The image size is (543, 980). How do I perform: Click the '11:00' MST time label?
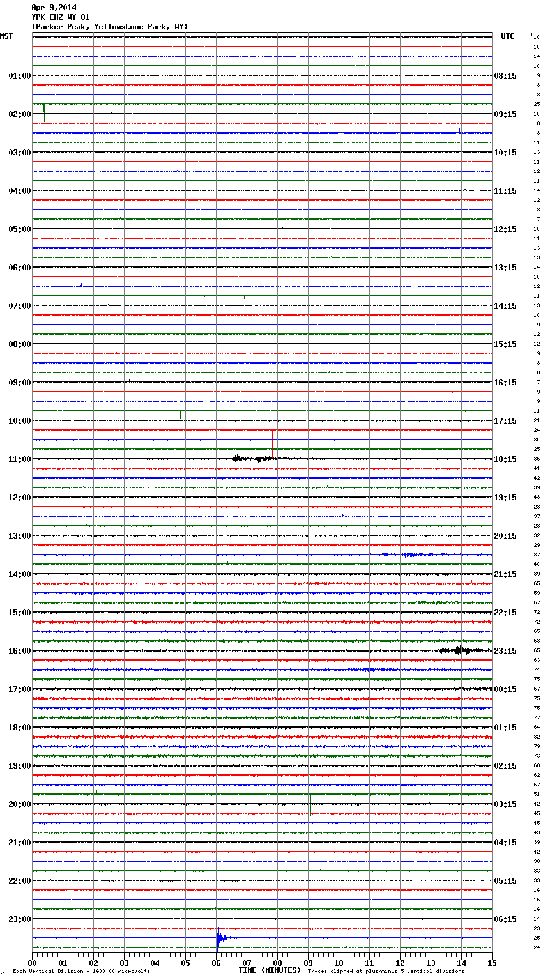click(x=20, y=459)
